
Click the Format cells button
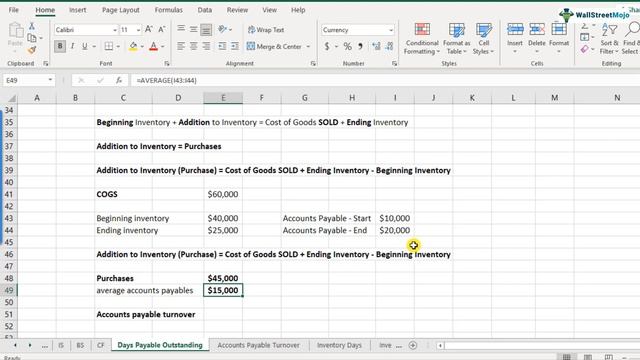(x=559, y=38)
